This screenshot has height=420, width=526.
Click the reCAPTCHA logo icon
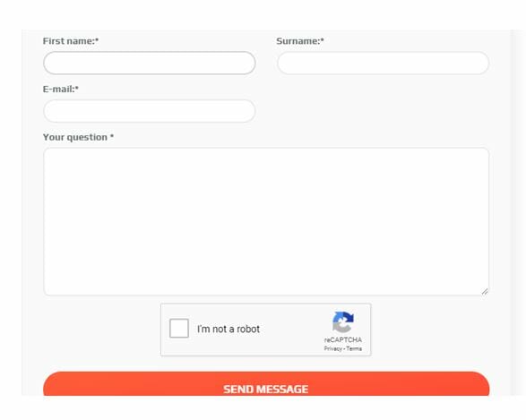point(343,321)
